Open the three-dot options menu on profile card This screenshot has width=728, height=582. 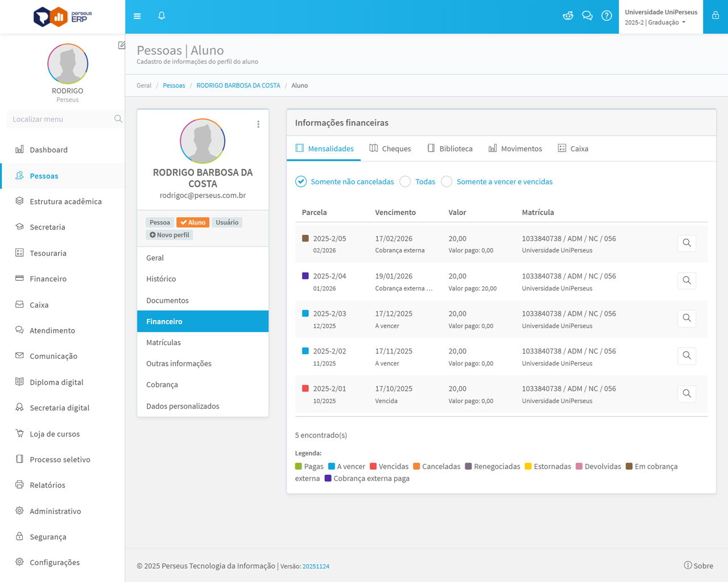click(x=258, y=124)
